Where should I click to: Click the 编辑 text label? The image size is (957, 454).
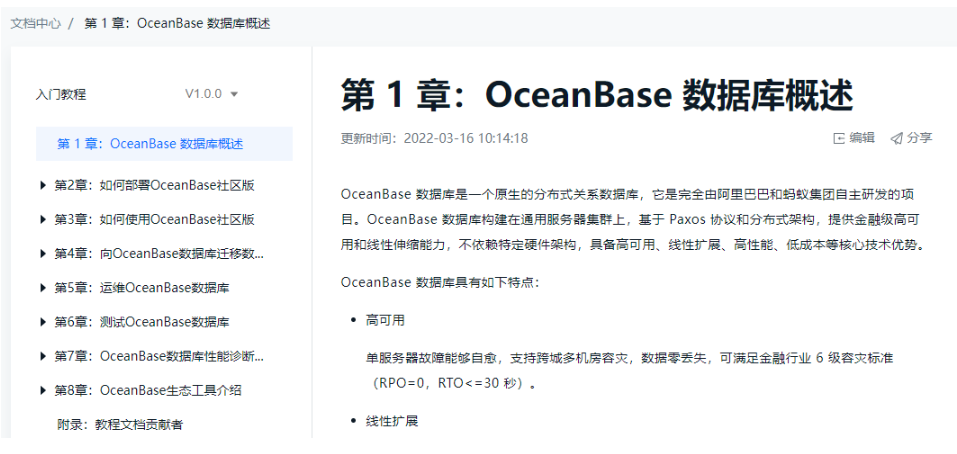[x=862, y=138]
